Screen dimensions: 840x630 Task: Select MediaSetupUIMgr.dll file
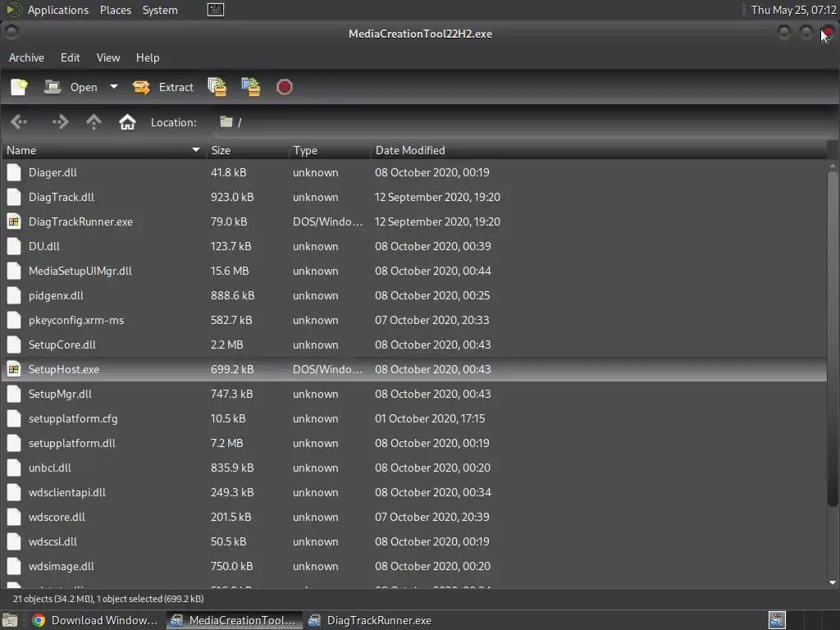tap(413, 271)
